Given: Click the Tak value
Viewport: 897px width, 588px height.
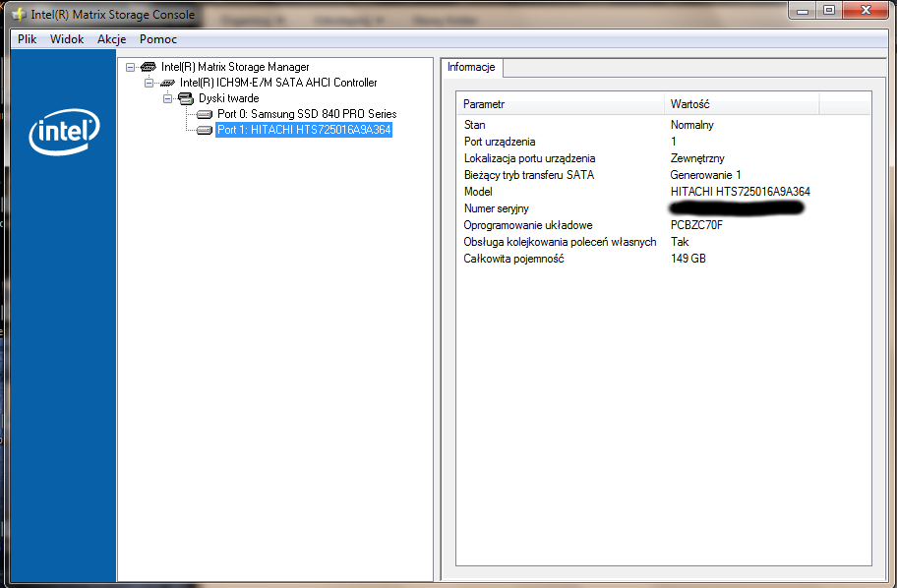Looking at the screenshot, I should [680, 242].
